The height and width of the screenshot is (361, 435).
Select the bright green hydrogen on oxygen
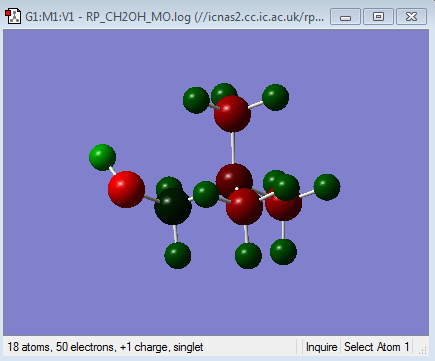click(102, 157)
